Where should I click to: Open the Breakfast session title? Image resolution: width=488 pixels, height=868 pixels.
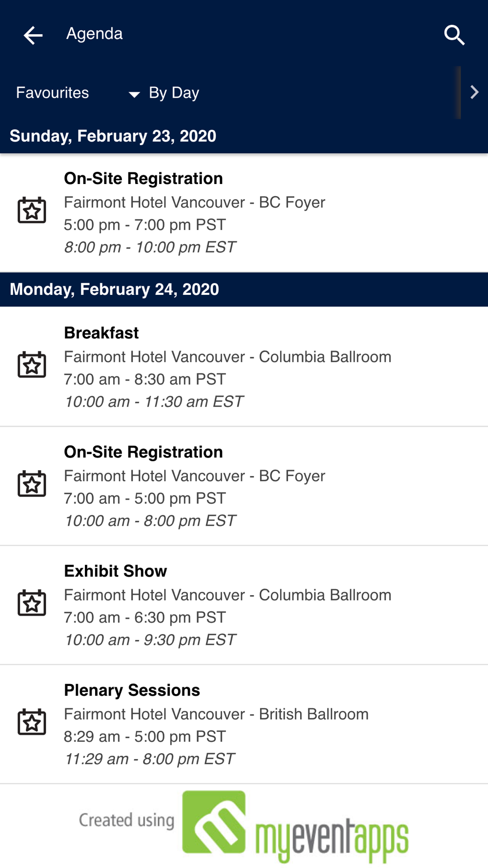click(x=102, y=333)
